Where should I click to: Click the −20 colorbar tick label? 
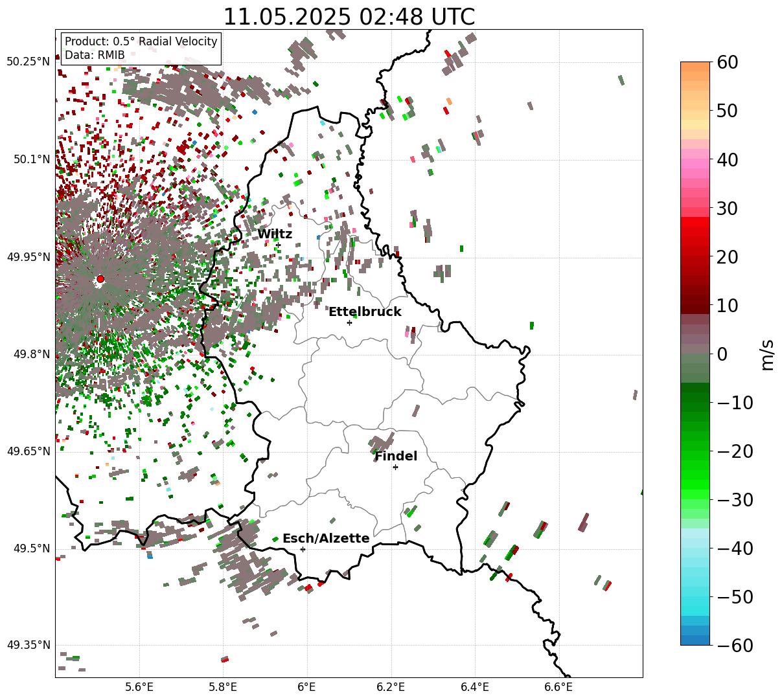[735, 451]
